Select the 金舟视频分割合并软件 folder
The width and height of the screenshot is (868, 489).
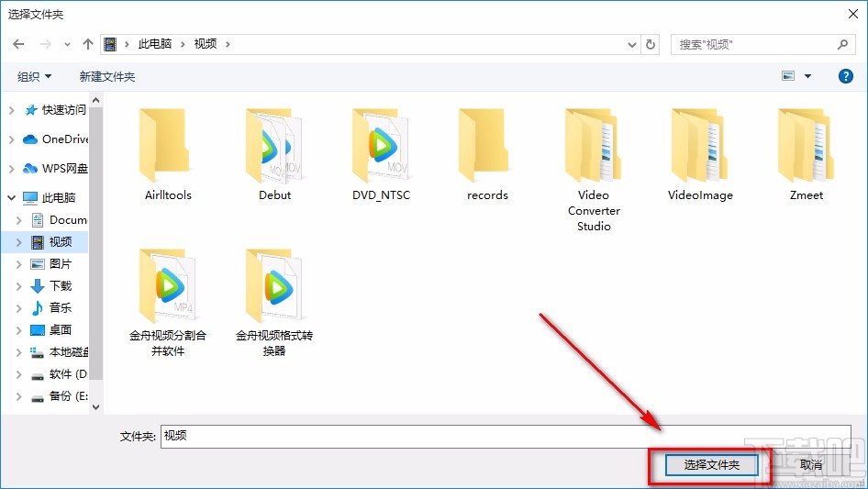coord(168,303)
